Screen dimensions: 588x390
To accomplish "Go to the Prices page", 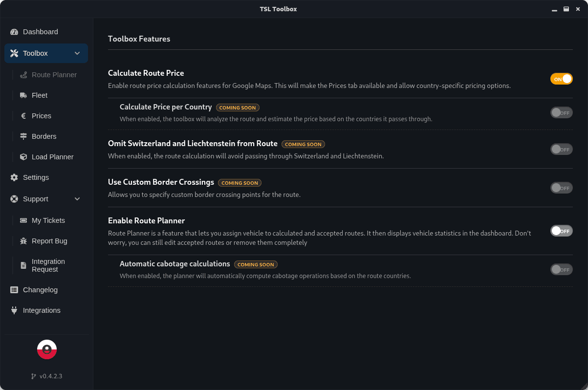I will [50, 116].
